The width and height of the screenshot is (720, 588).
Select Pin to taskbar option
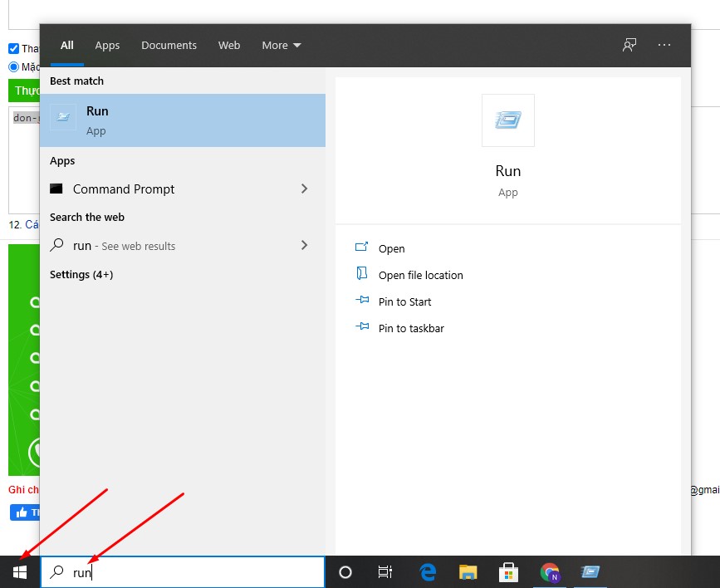click(x=410, y=328)
